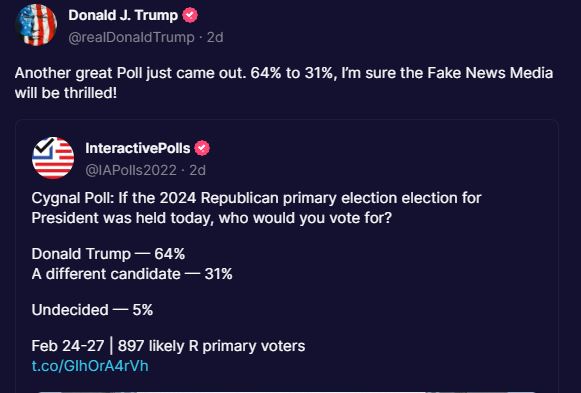
Task: Open the InteractivePolls flag avatar
Action: [x=53, y=158]
